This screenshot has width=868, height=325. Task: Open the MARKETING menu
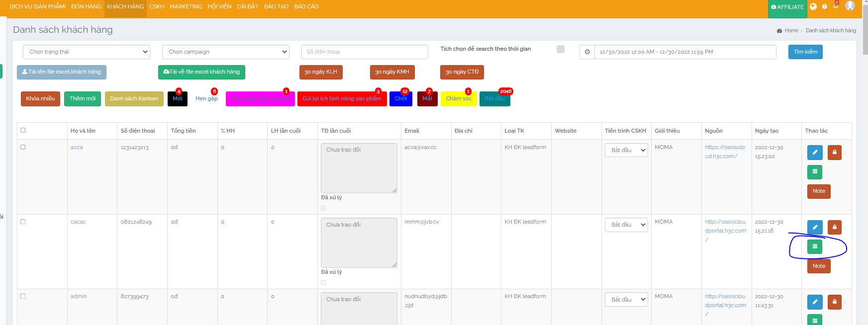pyautogui.click(x=186, y=6)
